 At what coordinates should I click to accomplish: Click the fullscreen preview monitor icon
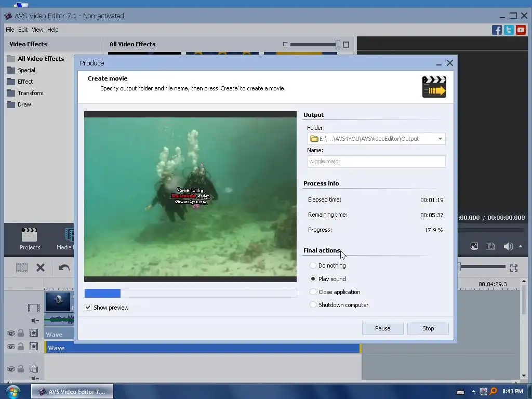pyautogui.click(x=474, y=246)
